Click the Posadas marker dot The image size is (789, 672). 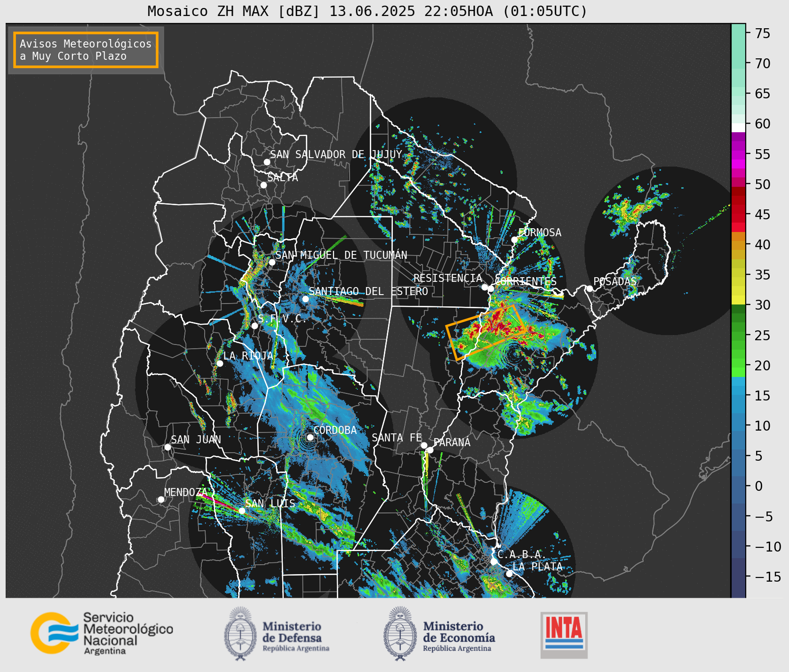[590, 288]
